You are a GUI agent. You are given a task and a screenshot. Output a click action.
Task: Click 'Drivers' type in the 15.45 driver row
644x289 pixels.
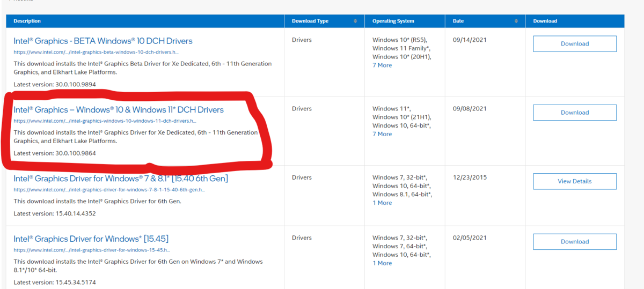[302, 237]
